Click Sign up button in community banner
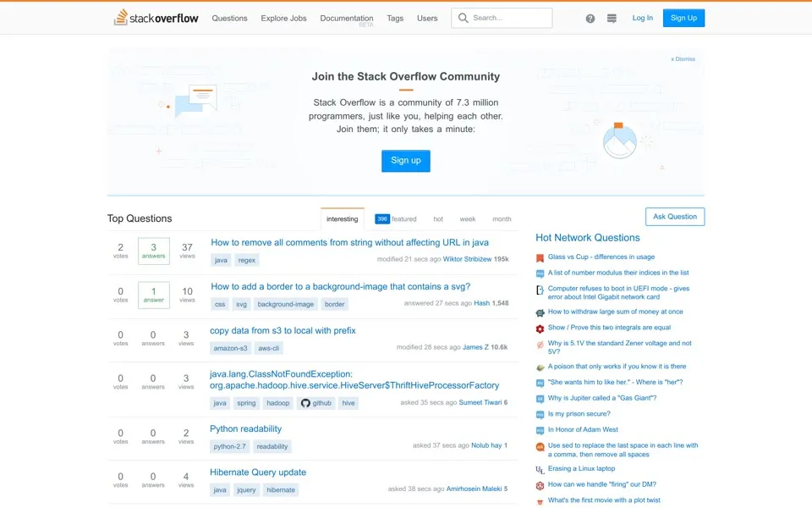 point(405,161)
